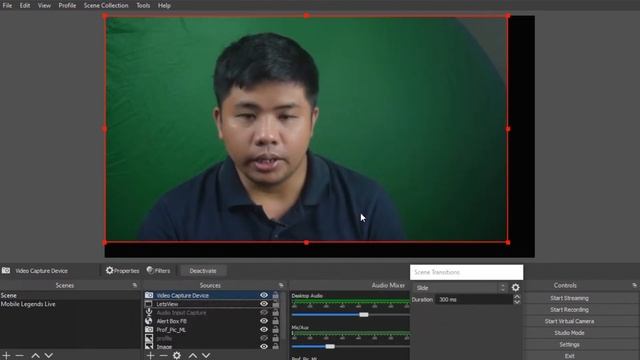Open Settings from the Controls panel
Image resolution: width=640 pixels, height=360 pixels.
(x=569, y=344)
